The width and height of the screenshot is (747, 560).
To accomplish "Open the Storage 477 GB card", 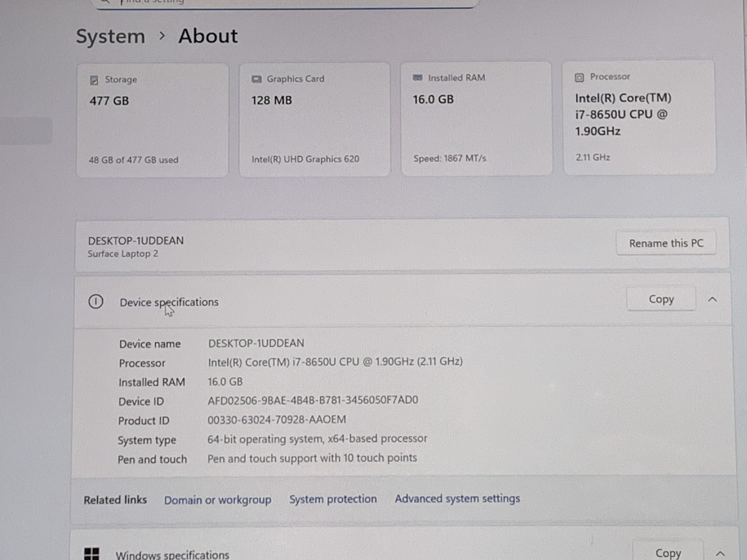I will pyautogui.click(x=153, y=120).
